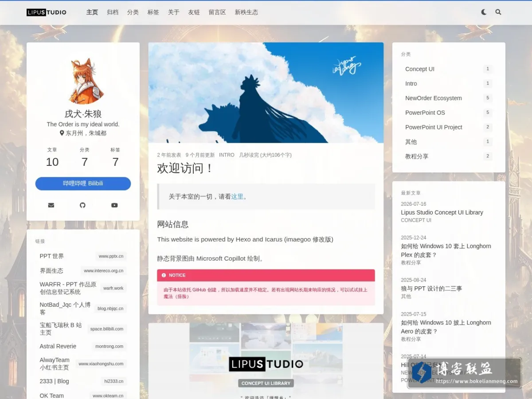Viewport: 532px width, 399px height.
Task: Open the GitHub icon in profile card
Action: point(82,205)
